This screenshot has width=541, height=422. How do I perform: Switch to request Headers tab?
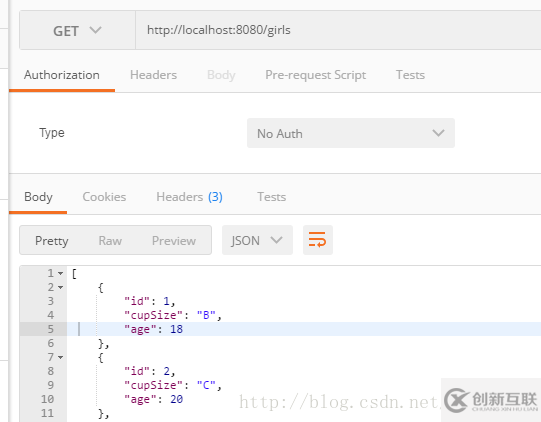pos(153,75)
